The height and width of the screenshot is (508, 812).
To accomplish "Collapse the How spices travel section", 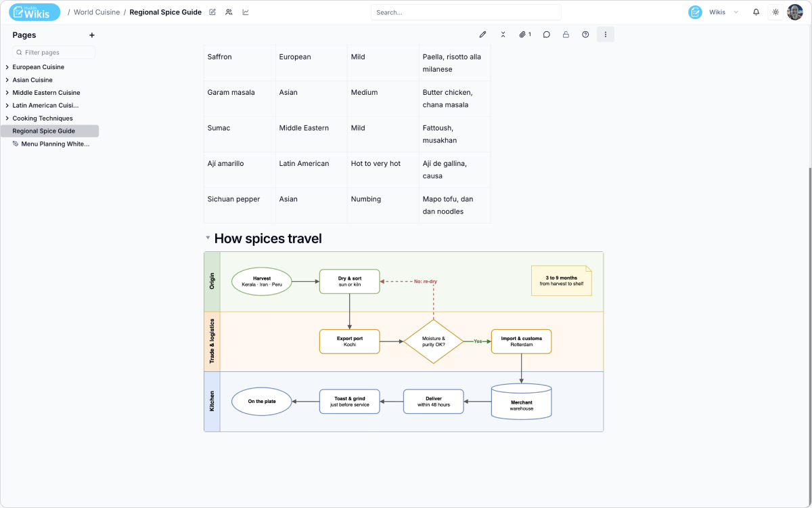I will coord(208,238).
